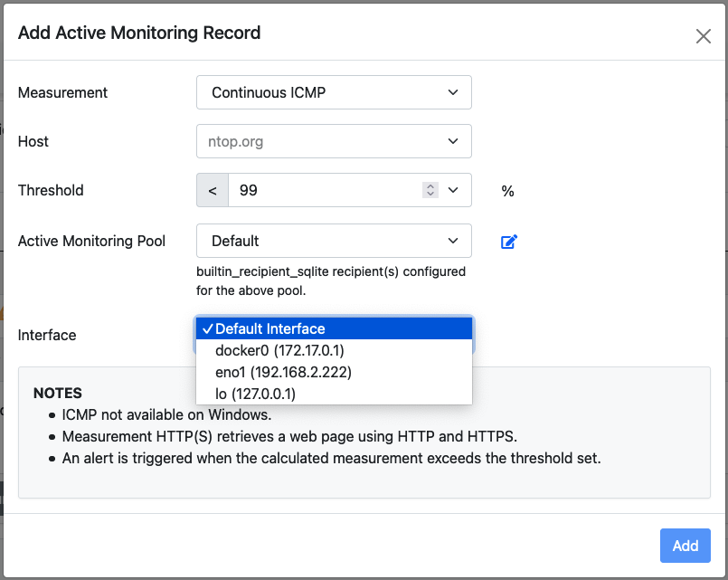Viewport: 728px width, 580px height.
Task: Close the Add Active Monitoring Record dialog
Action: pyautogui.click(x=703, y=36)
